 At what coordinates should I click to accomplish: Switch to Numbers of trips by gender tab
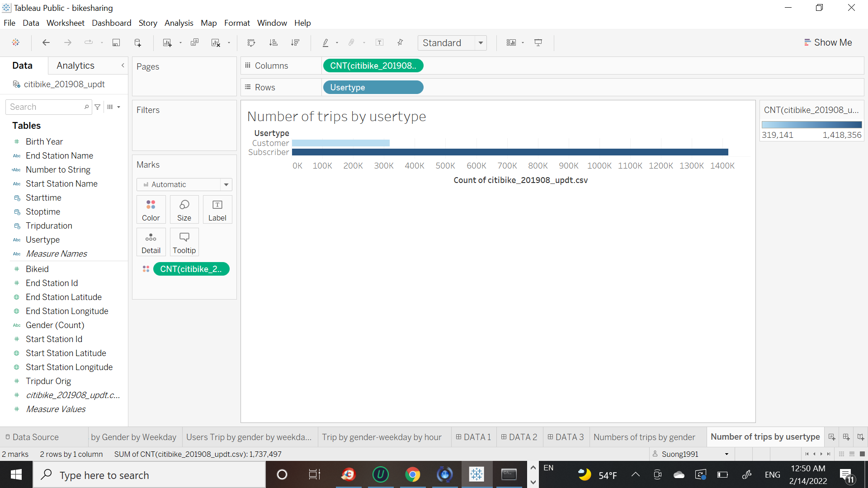tap(644, 437)
